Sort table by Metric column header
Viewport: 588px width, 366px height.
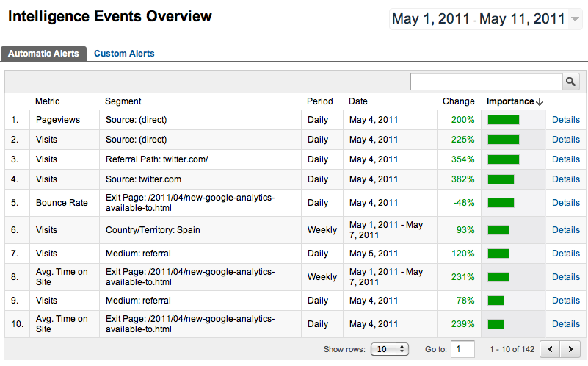[x=48, y=101]
